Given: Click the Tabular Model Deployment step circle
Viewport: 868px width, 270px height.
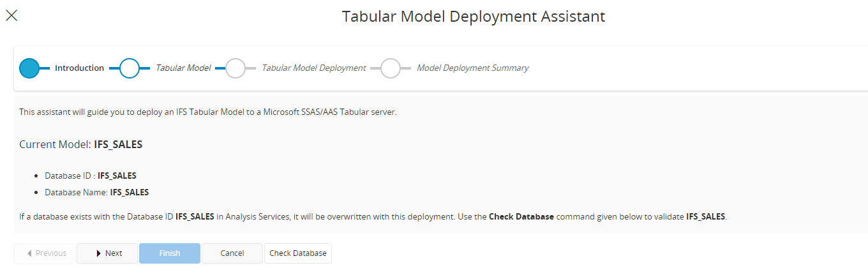Looking at the screenshot, I should coord(236,68).
